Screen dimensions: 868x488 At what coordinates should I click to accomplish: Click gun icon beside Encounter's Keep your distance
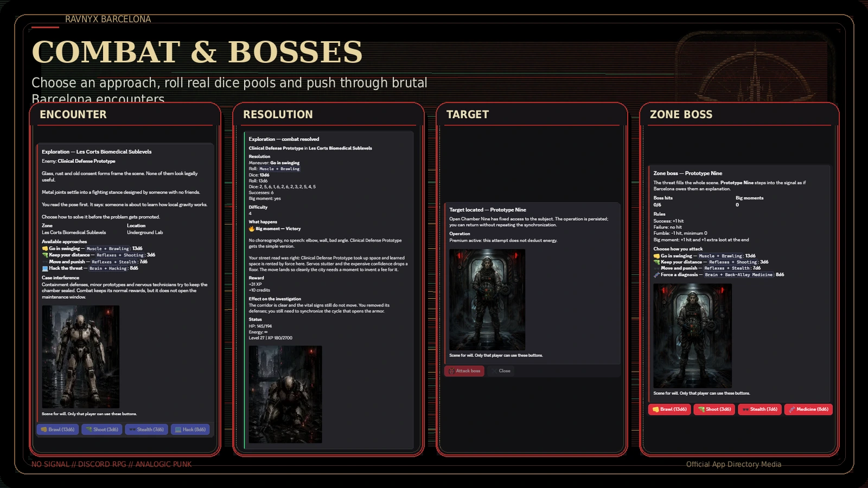point(45,255)
